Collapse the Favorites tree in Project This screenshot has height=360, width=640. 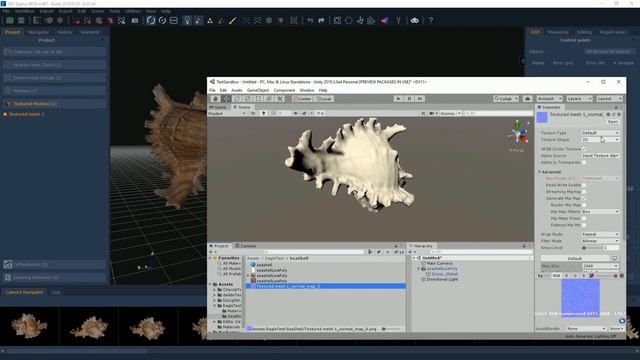pyautogui.click(x=211, y=258)
